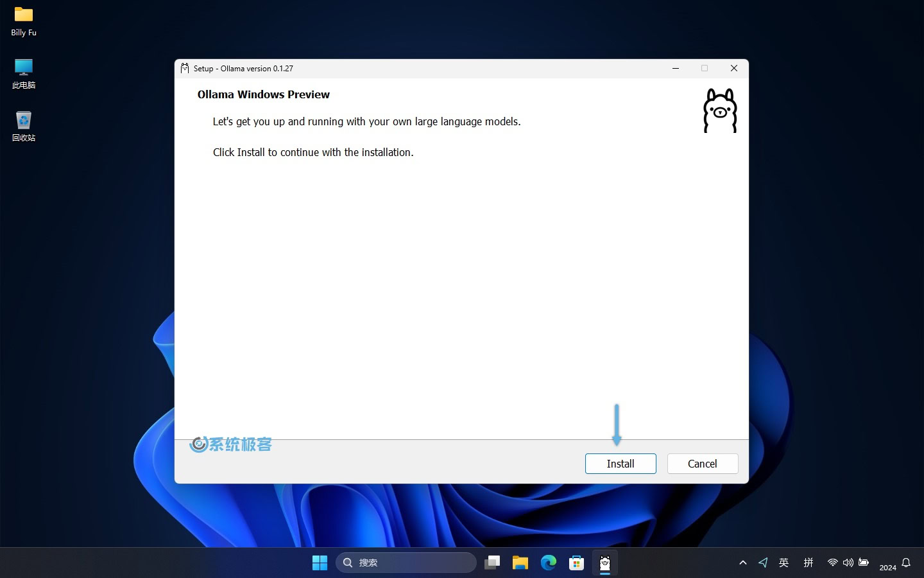Click the Install button

620,464
